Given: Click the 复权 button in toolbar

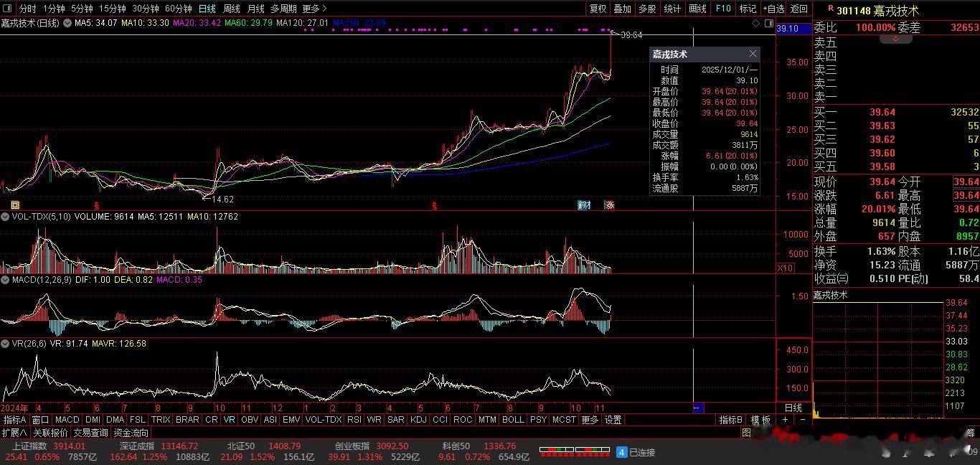Looking at the screenshot, I should [x=598, y=9].
